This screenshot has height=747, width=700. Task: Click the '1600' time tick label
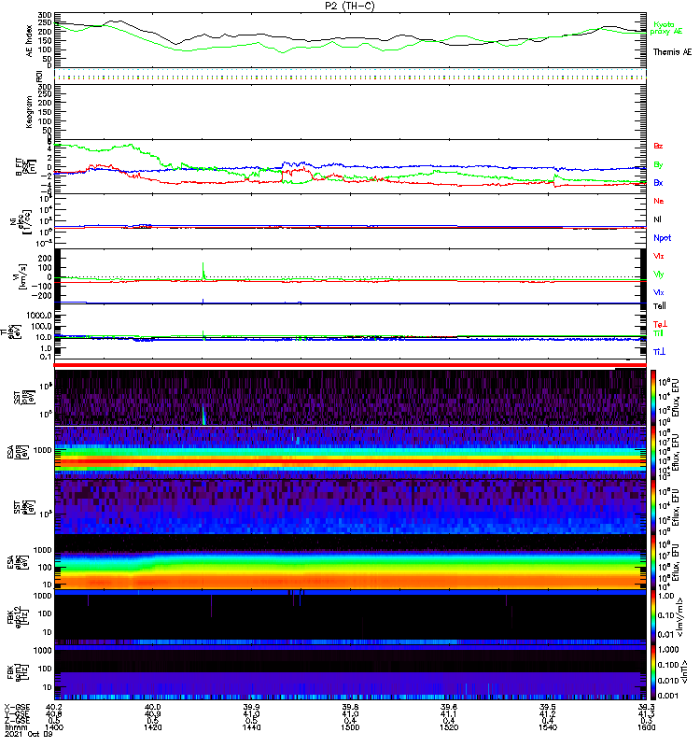click(x=646, y=727)
